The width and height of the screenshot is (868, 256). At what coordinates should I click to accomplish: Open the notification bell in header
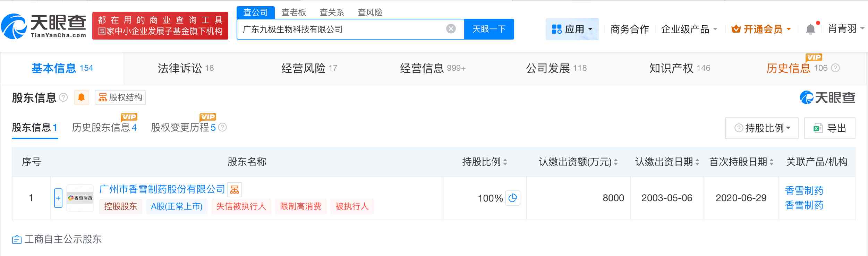point(810,29)
